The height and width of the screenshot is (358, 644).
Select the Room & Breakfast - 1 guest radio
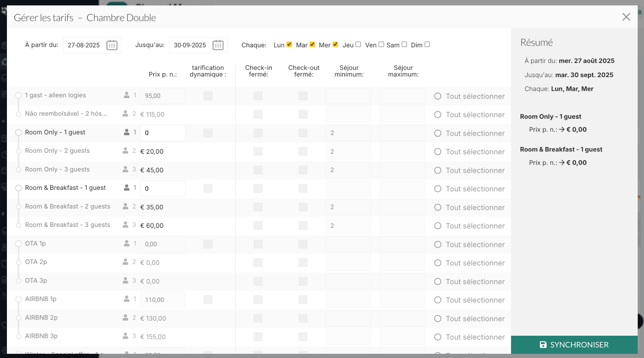[19, 188]
